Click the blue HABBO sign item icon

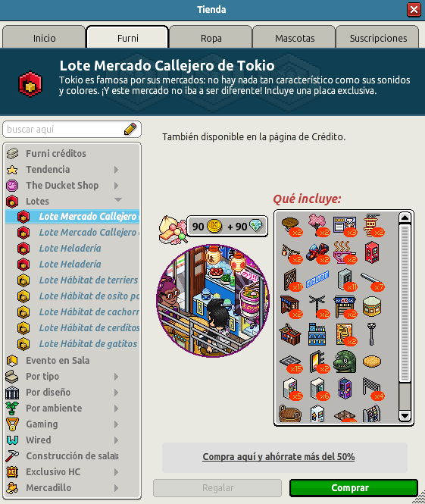[317, 279]
